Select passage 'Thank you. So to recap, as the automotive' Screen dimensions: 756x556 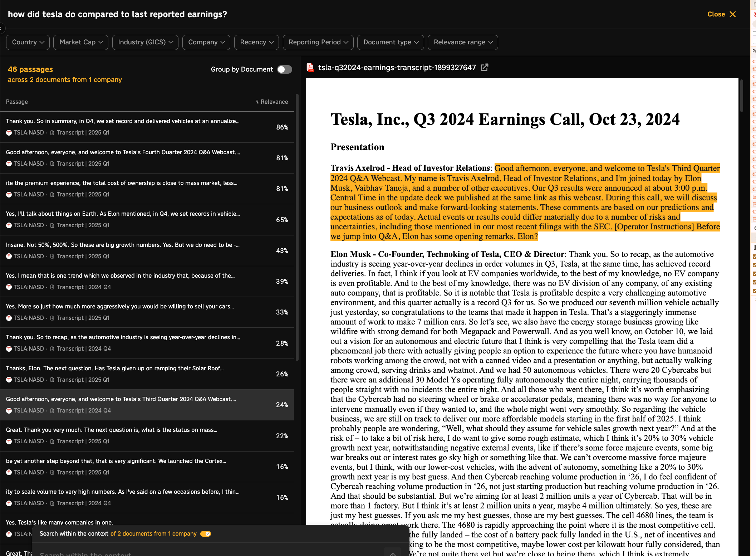coord(147,343)
